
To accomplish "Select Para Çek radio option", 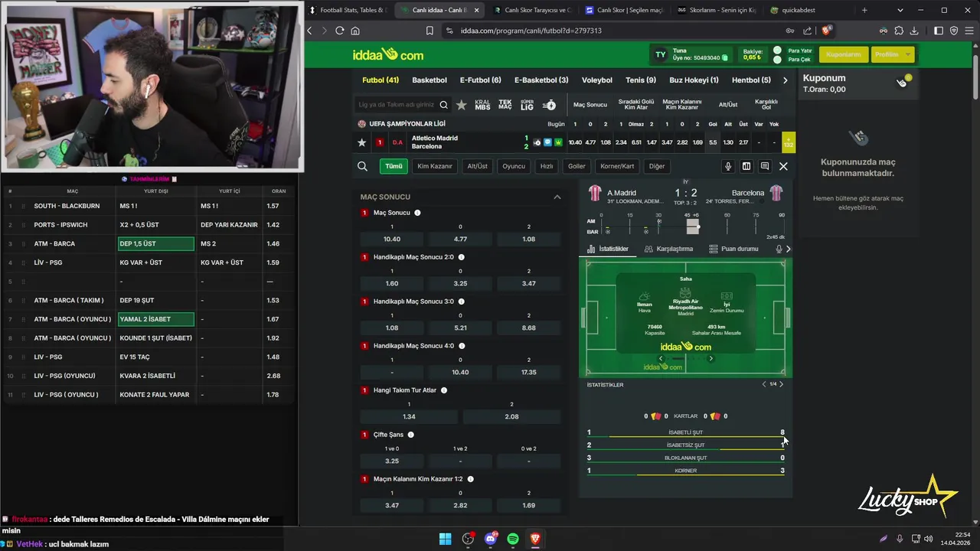I will click(x=777, y=59).
